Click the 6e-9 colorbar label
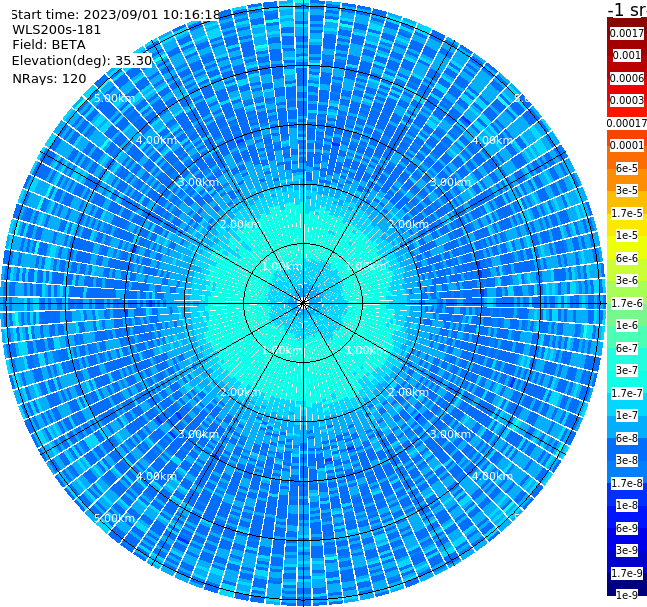Viewport: 647px width, 607px height. click(627, 528)
